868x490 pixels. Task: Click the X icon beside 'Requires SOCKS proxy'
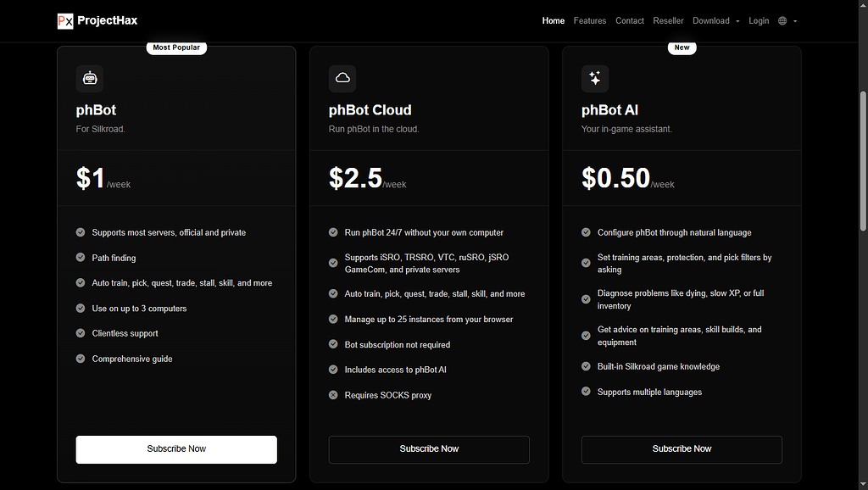333,395
